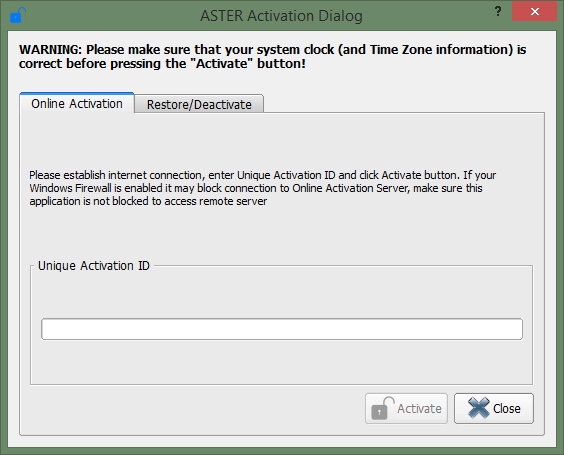This screenshot has width=564, height=455.
Task: Switch to the Restore/Deactivate tab
Action: pos(199,104)
